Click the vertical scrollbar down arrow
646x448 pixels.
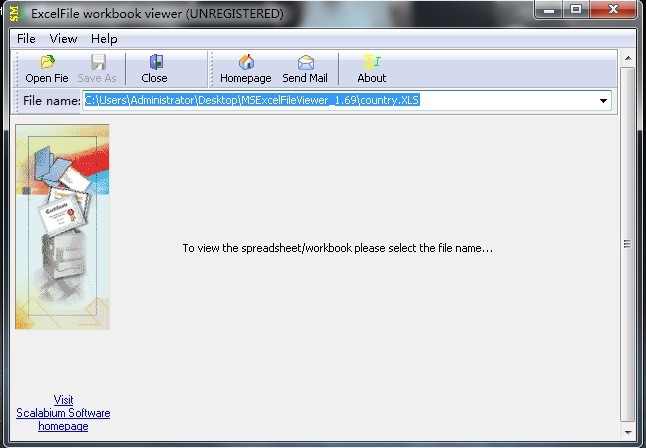627,432
